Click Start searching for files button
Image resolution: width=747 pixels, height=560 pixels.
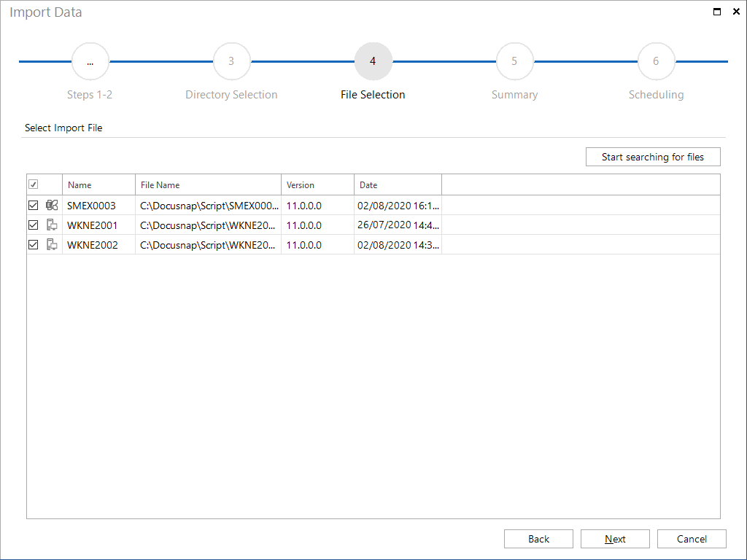pyautogui.click(x=653, y=157)
